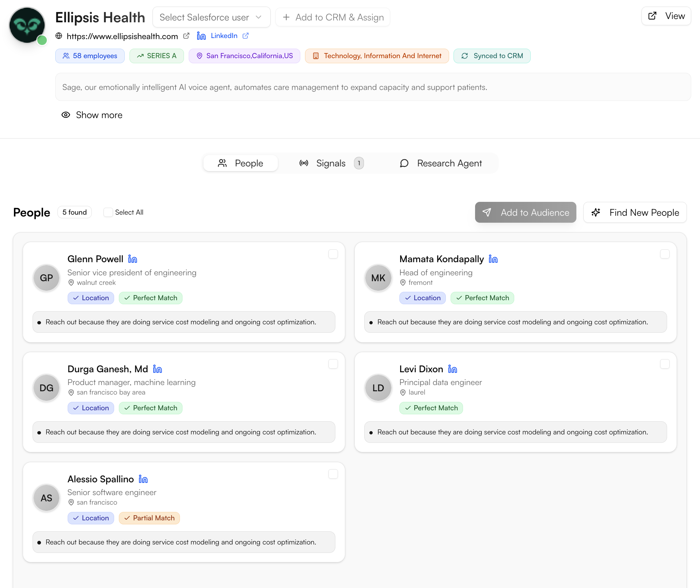Expand company details with Show more

(x=92, y=115)
